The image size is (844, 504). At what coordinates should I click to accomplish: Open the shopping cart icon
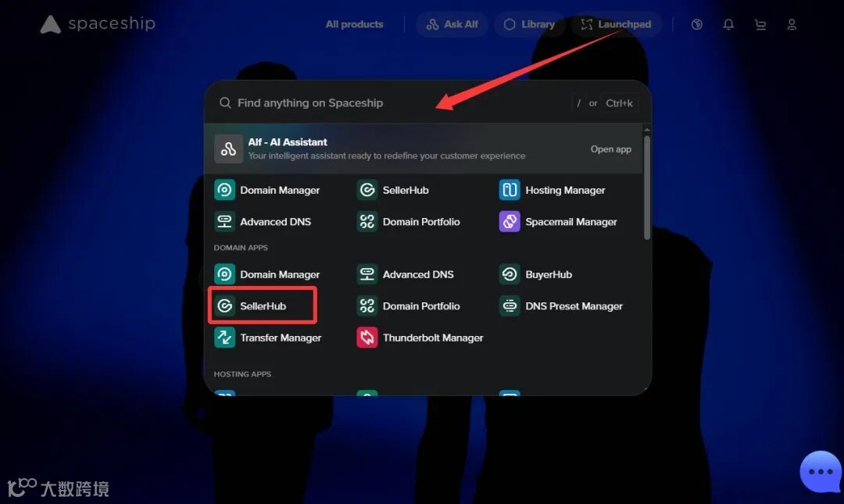tap(760, 24)
